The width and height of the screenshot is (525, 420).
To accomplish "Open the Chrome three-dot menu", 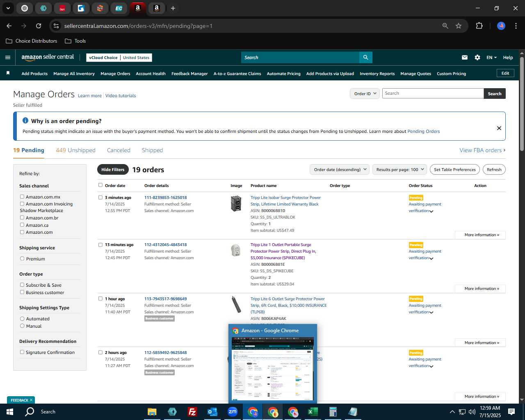I will coord(515,26).
